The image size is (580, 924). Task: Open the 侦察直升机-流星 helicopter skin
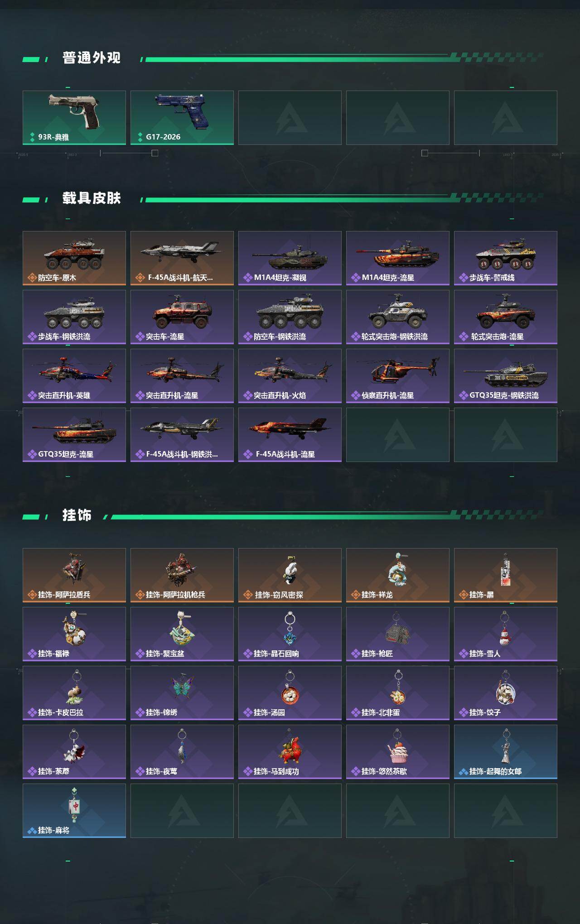pyautogui.click(x=398, y=376)
